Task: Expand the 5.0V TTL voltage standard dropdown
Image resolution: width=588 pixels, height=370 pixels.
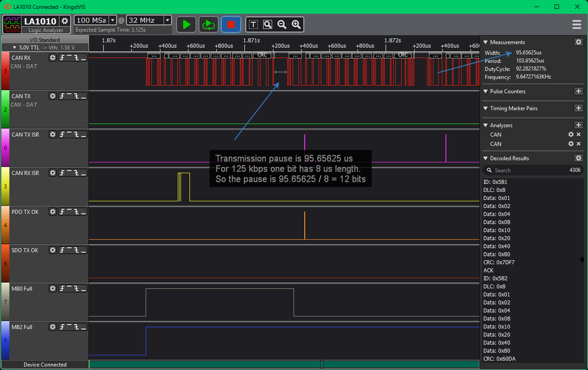Action: click(x=15, y=48)
